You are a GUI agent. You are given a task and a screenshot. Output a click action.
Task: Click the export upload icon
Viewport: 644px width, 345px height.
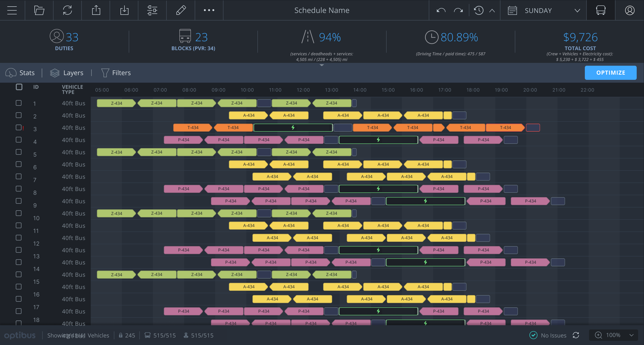pos(96,10)
